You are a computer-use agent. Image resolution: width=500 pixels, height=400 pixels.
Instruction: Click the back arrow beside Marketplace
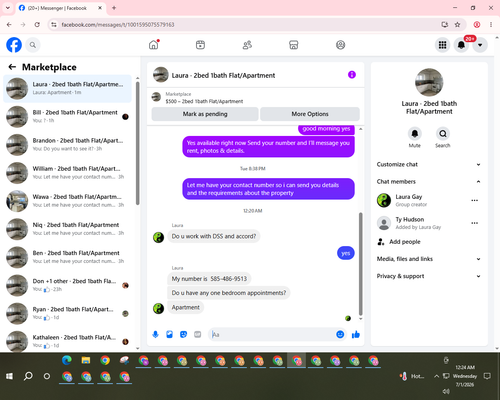click(x=12, y=67)
